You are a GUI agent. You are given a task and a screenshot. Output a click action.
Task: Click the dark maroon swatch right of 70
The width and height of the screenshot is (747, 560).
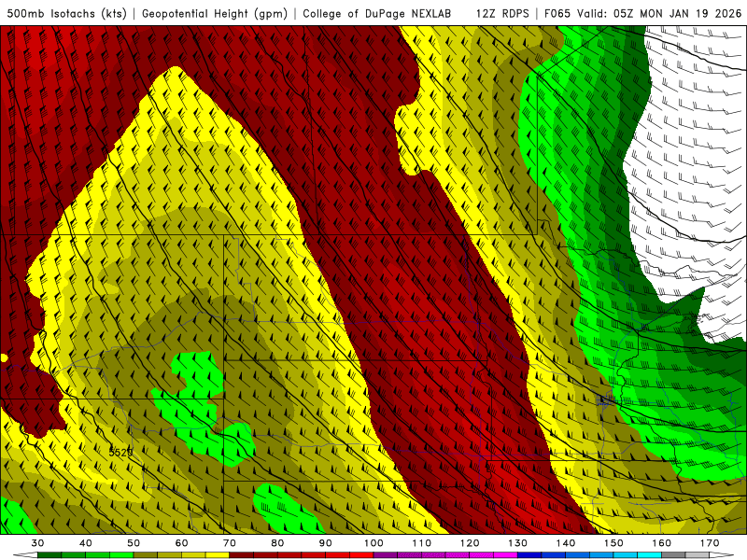coord(242,555)
